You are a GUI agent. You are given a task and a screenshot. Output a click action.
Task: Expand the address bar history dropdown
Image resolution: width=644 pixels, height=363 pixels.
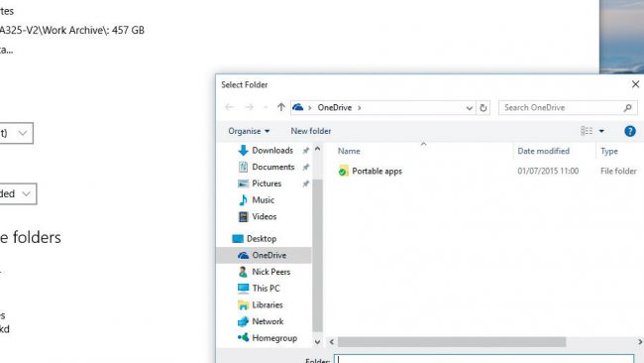[469, 108]
